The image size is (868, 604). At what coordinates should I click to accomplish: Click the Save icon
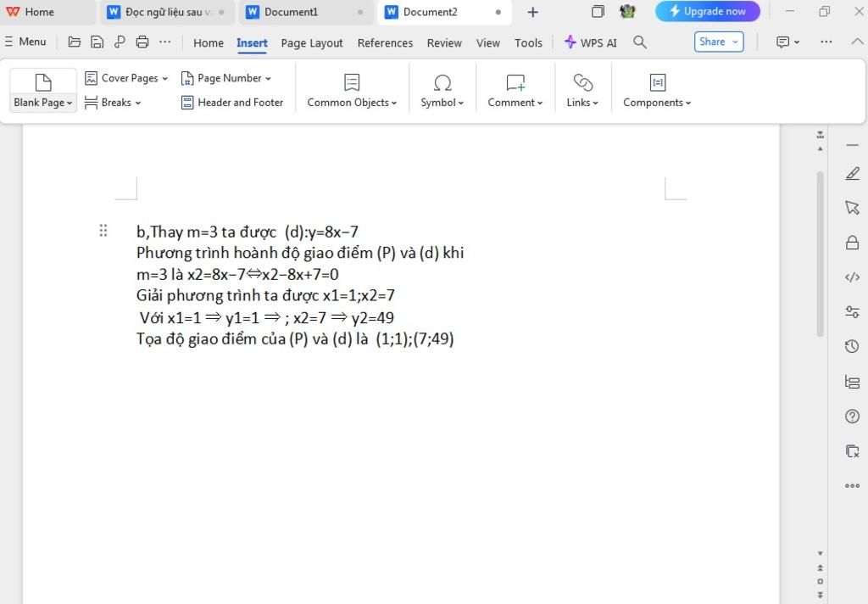click(97, 42)
